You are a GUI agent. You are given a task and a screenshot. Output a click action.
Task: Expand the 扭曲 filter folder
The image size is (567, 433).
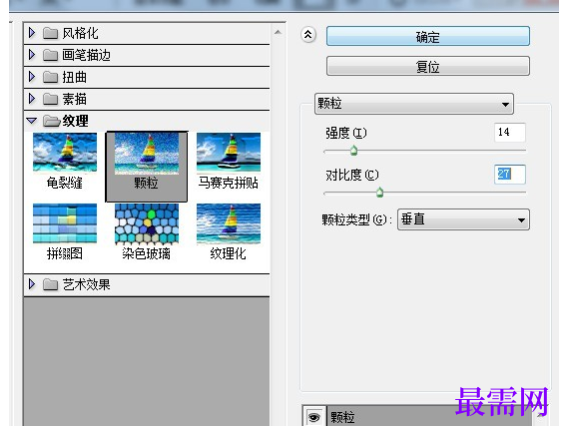[x=32, y=77]
